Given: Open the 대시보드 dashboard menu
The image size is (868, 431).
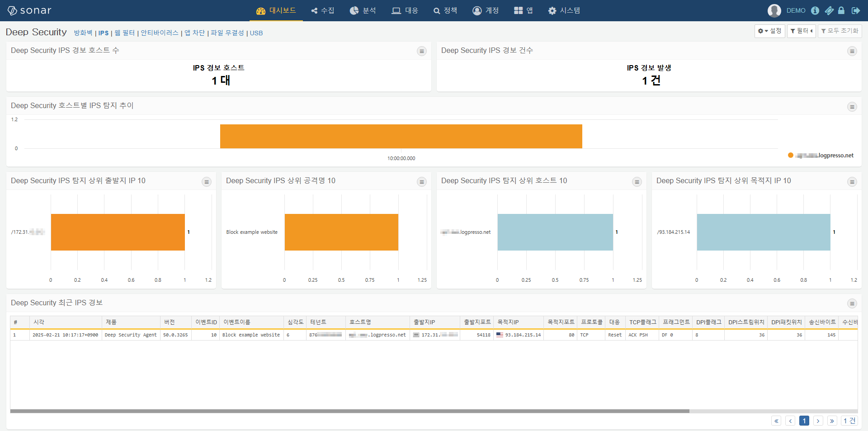Looking at the screenshot, I should pos(276,10).
